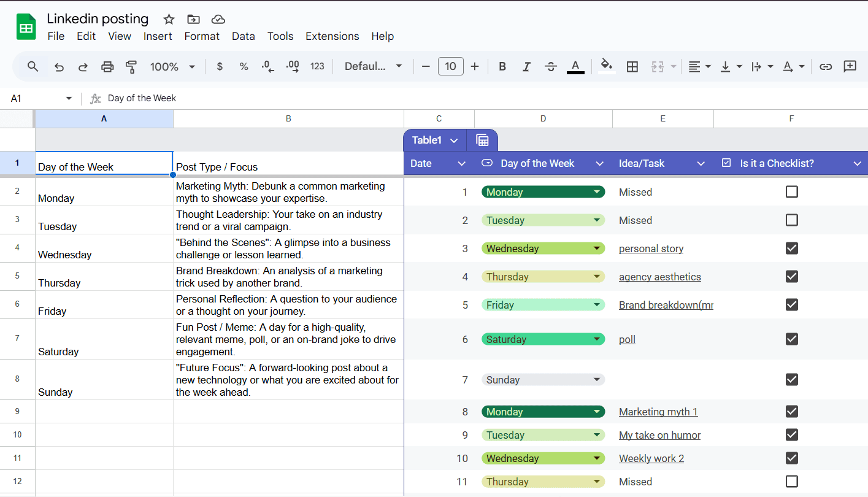Click the formula bar text

142,98
